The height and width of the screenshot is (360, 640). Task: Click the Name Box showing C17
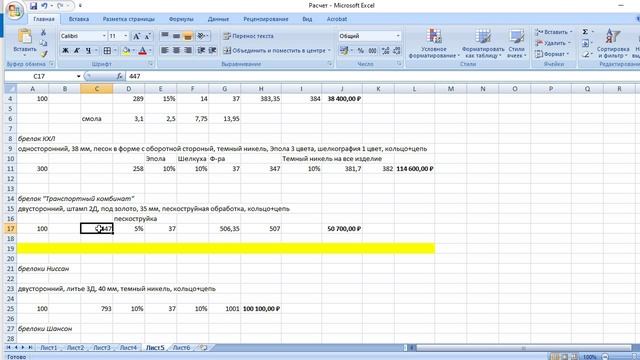coord(39,76)
